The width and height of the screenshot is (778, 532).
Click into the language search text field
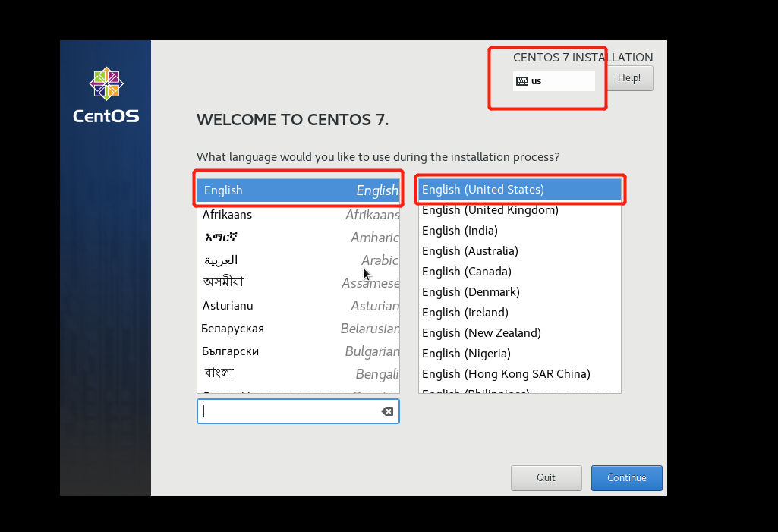click(288, 411)
